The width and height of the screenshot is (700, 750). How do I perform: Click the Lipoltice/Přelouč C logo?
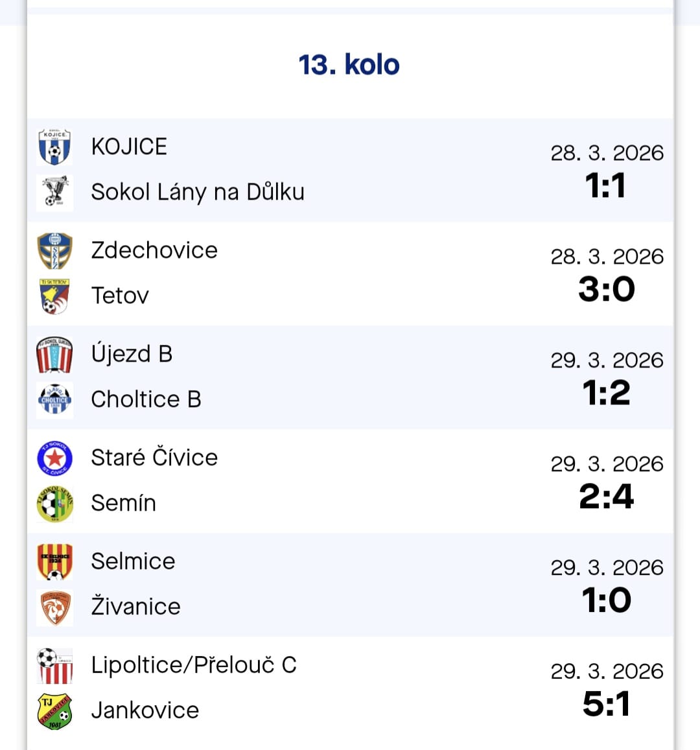click(54, 665)
